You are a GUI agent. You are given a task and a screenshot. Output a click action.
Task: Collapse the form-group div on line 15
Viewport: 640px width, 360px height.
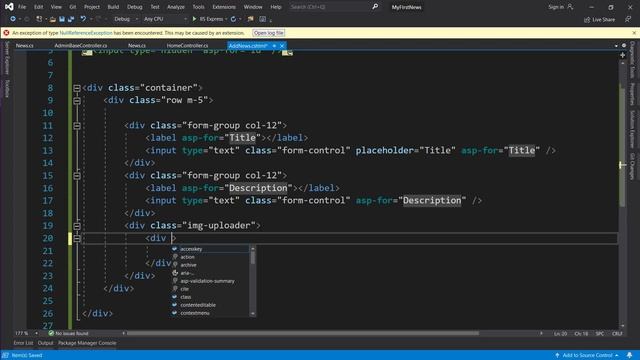click(77, 176)
